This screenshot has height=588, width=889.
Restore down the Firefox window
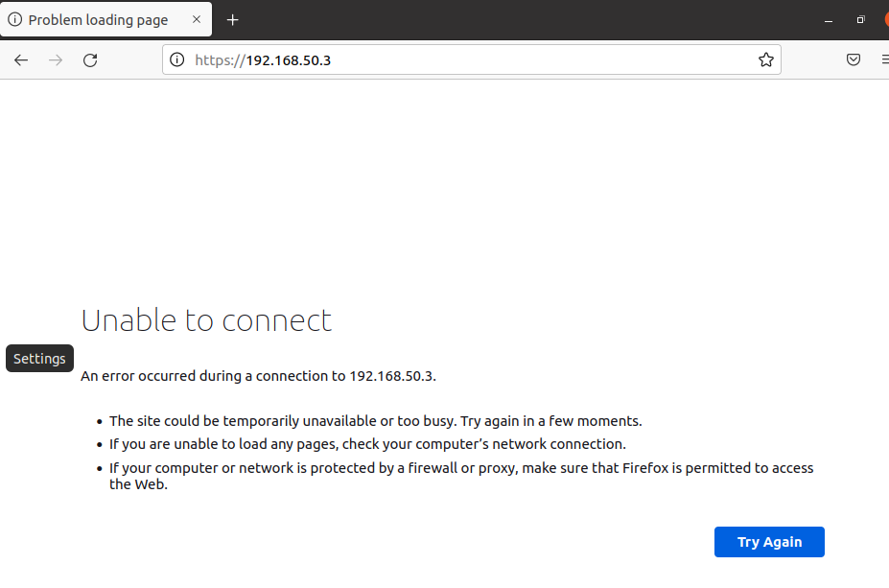[860, 20]
